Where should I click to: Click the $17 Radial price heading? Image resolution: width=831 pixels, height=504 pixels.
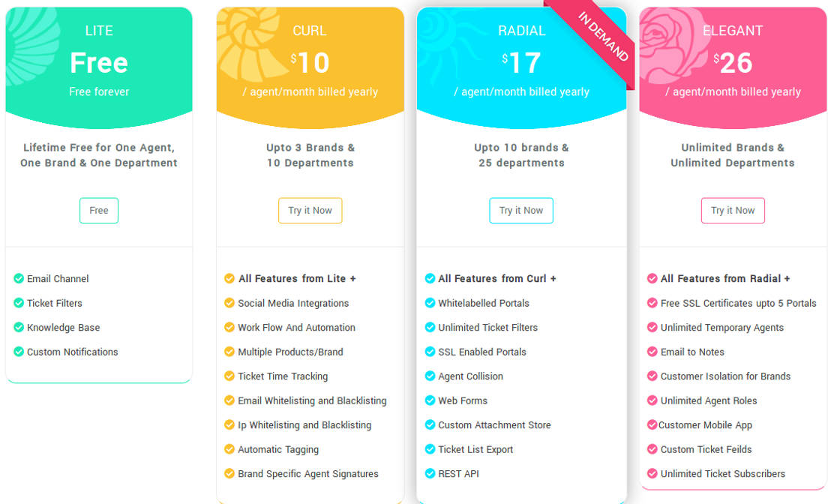(521, 63)
